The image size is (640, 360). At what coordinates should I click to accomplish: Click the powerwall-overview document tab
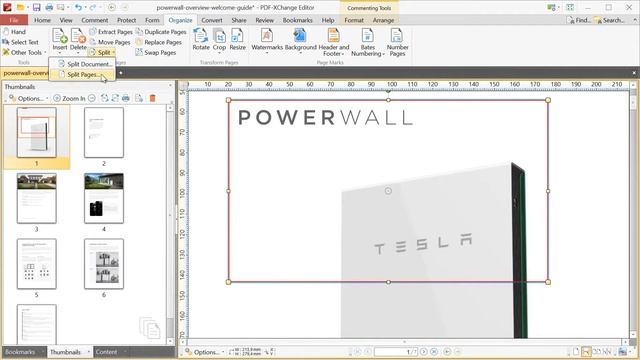click(x=26, y=73)
